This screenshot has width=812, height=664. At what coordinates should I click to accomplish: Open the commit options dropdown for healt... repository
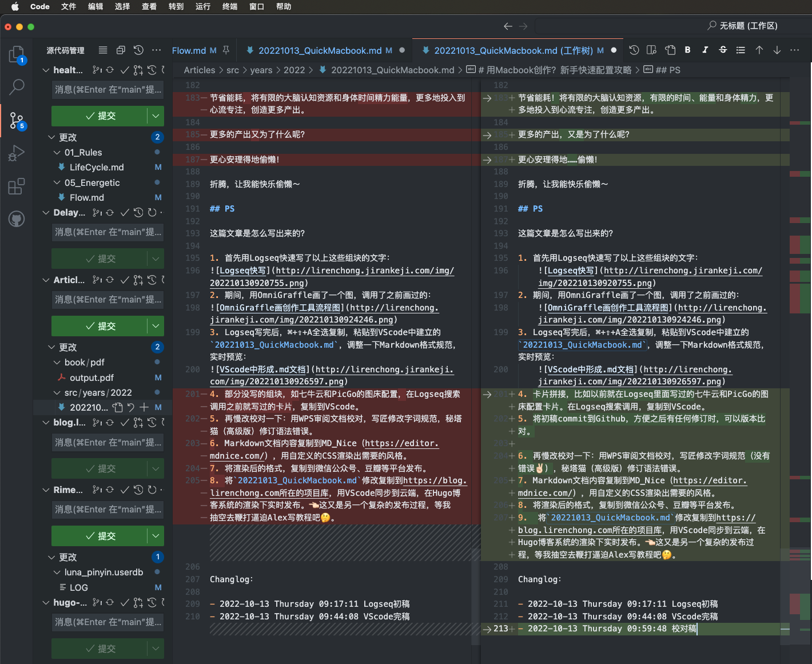(156, 116)
